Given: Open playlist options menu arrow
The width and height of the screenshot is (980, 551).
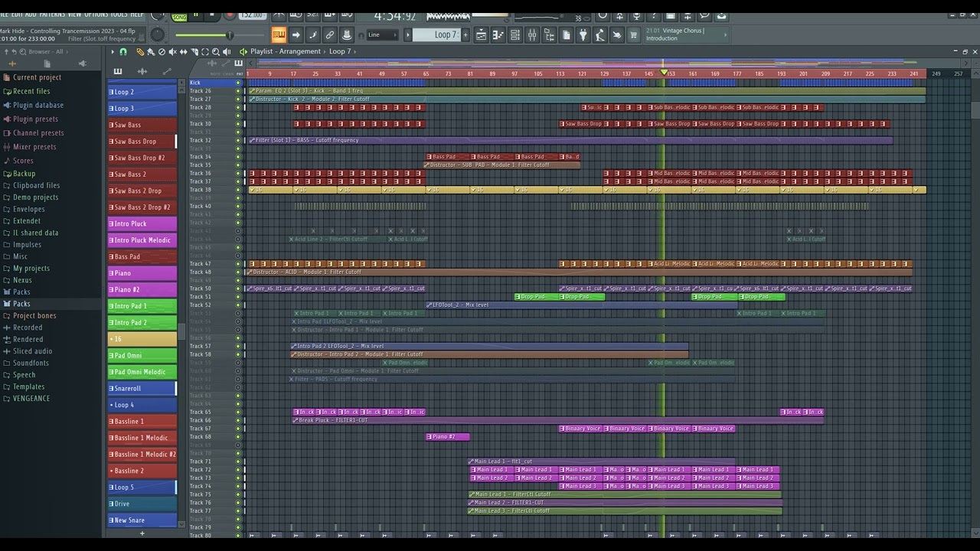Looking at the screenshot, I should [113, 52].
